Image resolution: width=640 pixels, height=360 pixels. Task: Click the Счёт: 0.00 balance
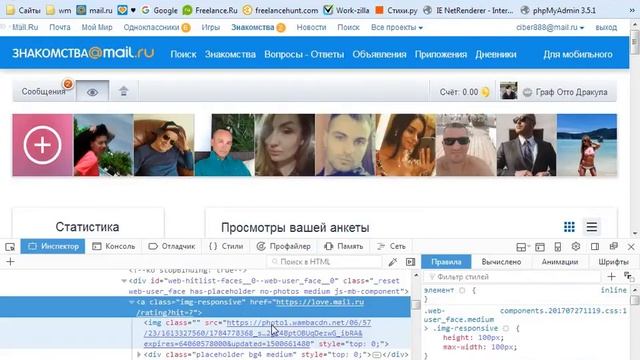[464, 92]
